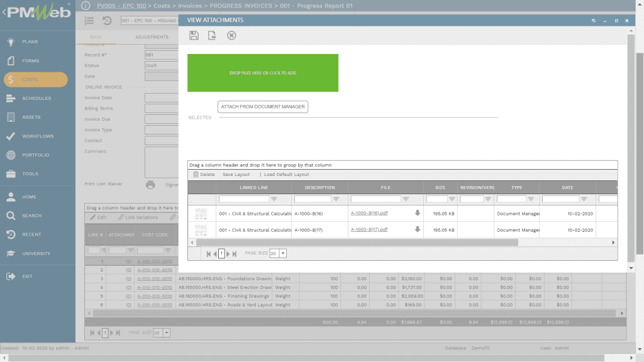
Task: Open the invoice grid Page Size dropdown
Action: 166,333
